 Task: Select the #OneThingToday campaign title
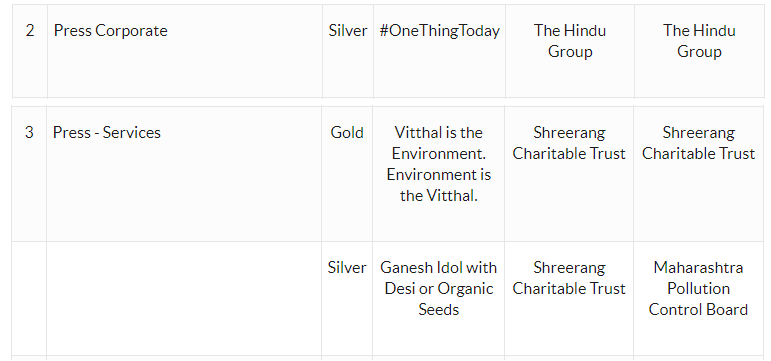pyautogui.click(x=439, y=31)
